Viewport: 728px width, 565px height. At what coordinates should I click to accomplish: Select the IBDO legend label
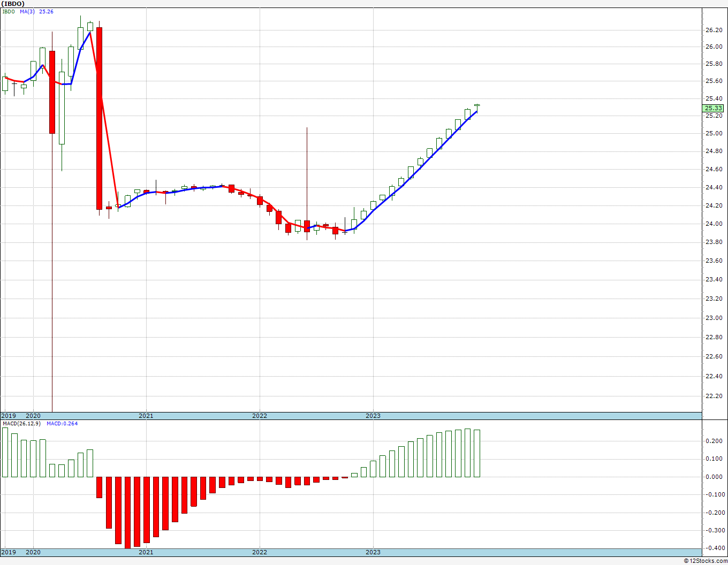pyautogui.click(x=9, y=11)
